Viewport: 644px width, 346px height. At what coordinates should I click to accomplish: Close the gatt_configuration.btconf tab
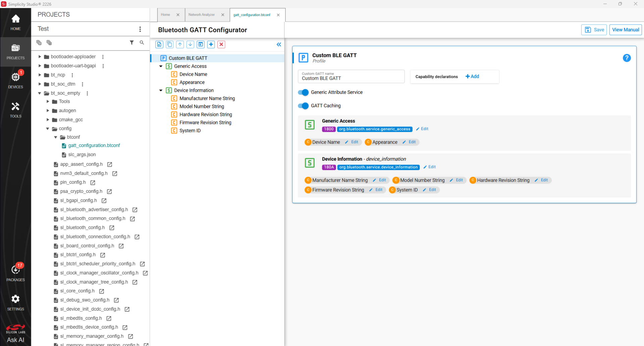[x=278, y=15]
